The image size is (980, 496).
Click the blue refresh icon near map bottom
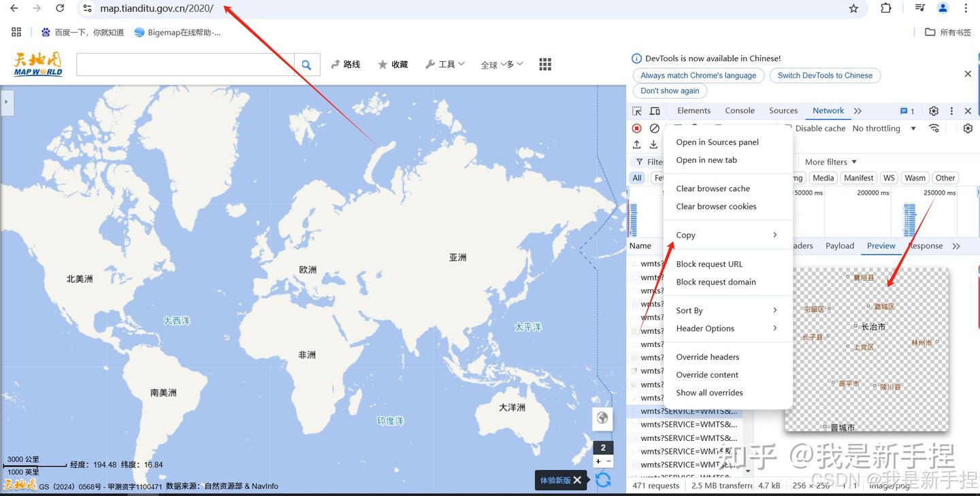[x=603, y=480]
